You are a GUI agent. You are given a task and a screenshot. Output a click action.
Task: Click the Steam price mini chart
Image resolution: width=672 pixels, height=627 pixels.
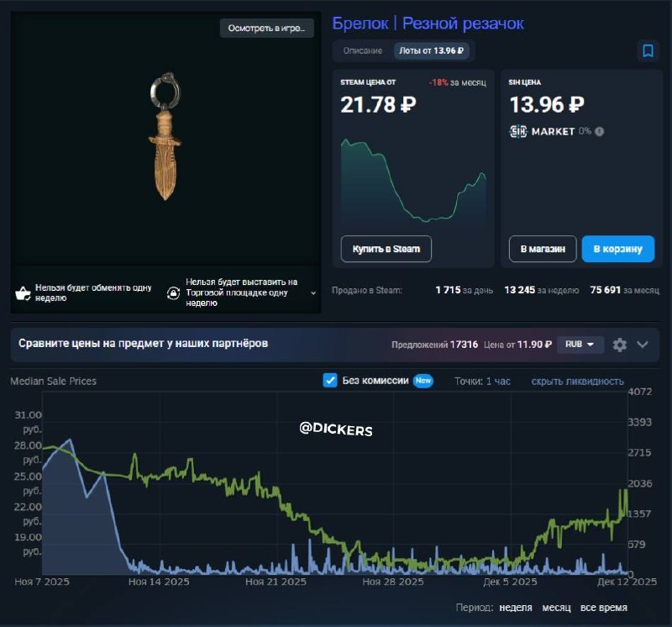point(413,180)
